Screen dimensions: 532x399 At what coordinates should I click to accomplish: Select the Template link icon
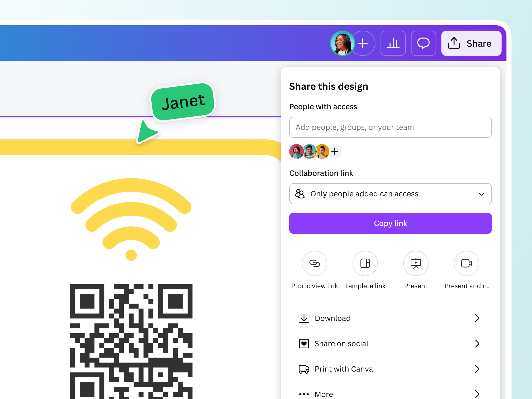(x=365, y=263)
